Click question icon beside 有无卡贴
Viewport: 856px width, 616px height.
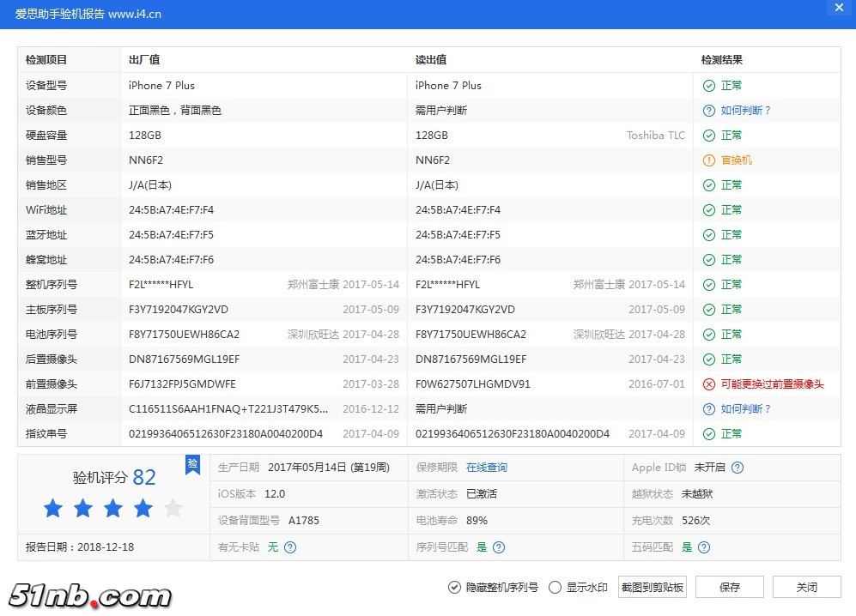(x=290, y=547)
